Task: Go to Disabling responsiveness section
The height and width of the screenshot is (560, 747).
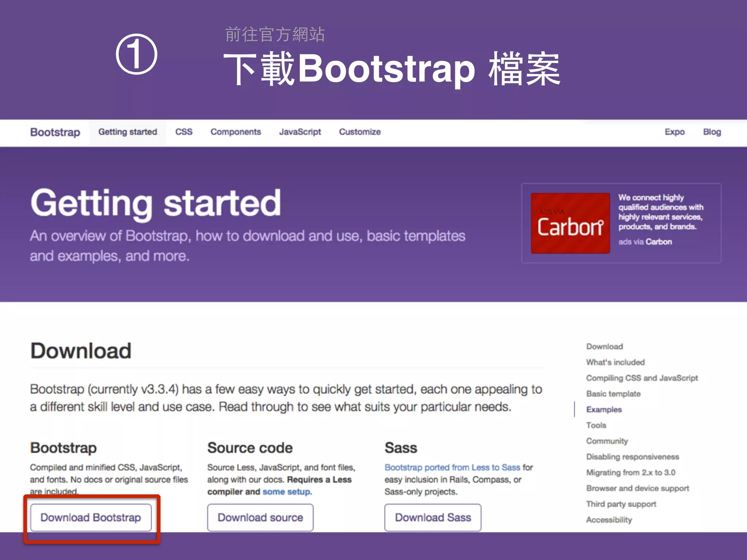Action: pyautogui.click(x=632, y=457)
